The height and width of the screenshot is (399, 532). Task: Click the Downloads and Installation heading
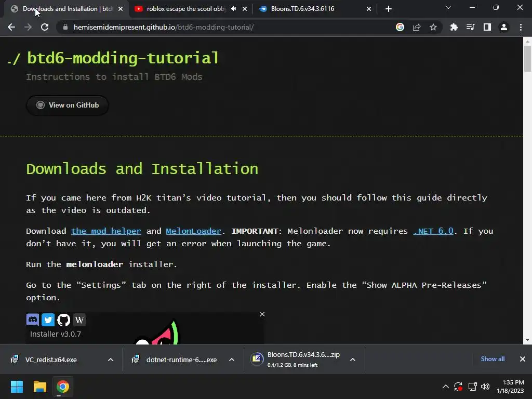pos(142,169)
